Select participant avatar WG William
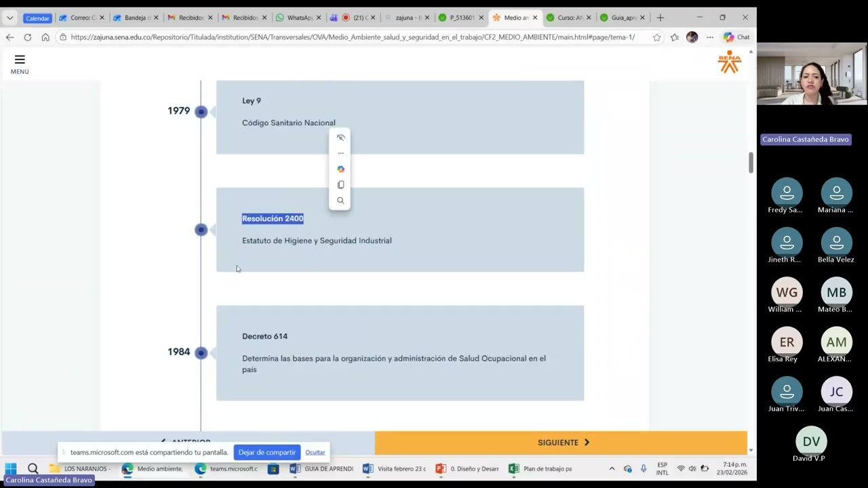 [x=787, y=292]
